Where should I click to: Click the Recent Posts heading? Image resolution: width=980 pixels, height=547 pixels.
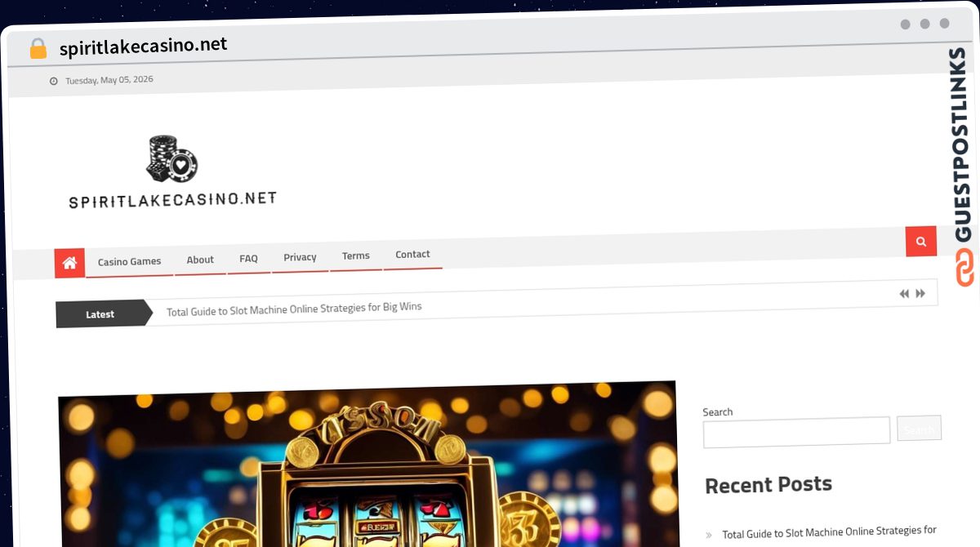(768, 485)
